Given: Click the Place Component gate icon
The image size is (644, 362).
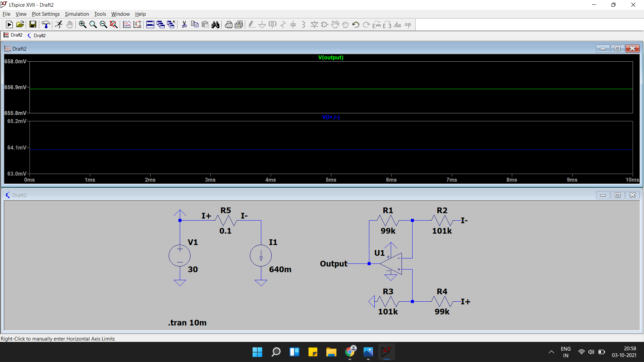Looking at the screenshot, I should [325, 24].
